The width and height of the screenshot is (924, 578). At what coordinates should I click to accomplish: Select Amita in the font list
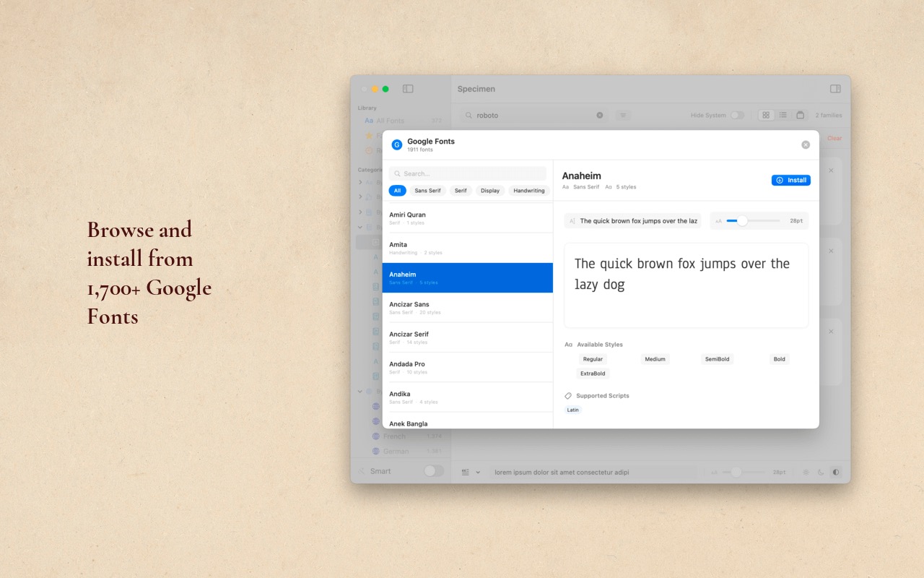click(468, 248)
